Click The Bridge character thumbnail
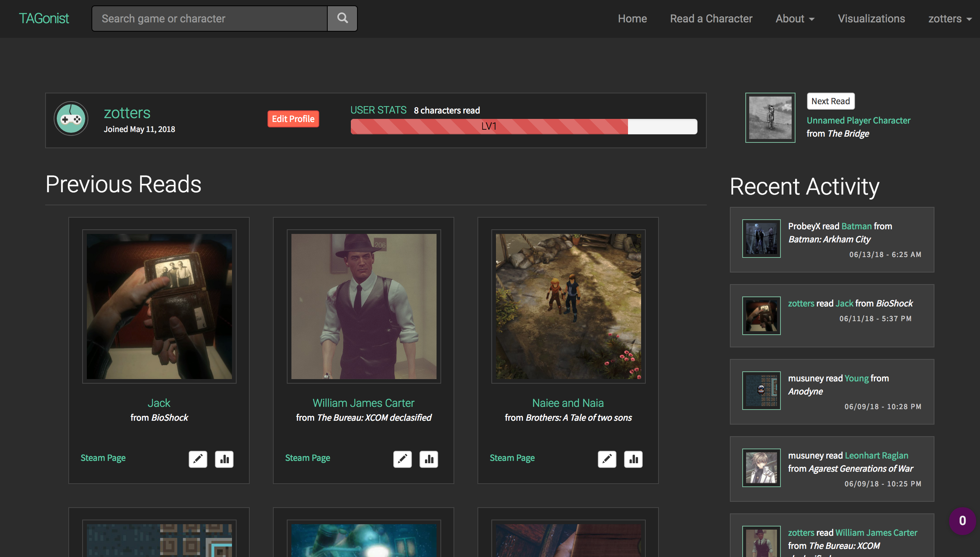Viewport: 980px width, 557px height. (x=770, y=118)
